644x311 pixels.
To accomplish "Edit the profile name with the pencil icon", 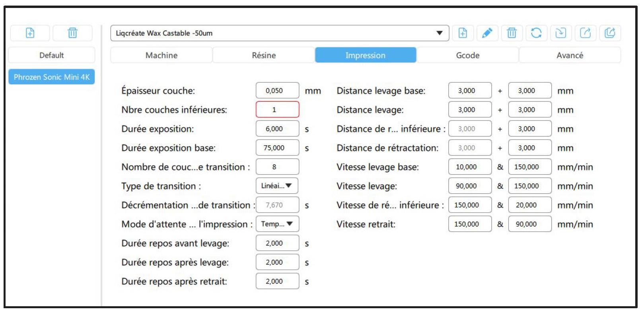I will (487, 33).
